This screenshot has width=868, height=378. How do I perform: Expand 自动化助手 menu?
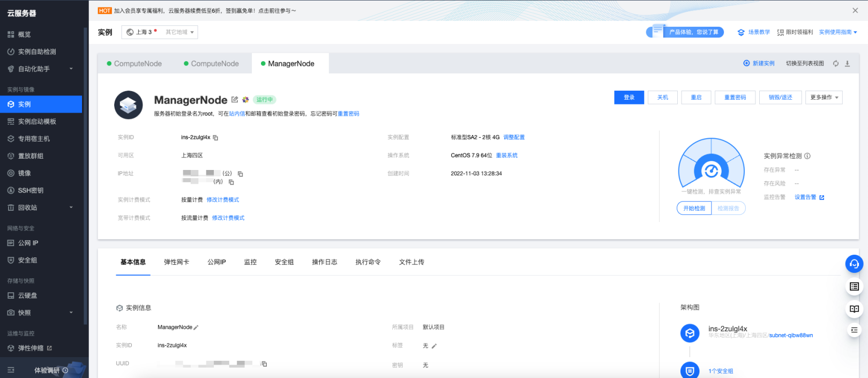click(41, 69)
